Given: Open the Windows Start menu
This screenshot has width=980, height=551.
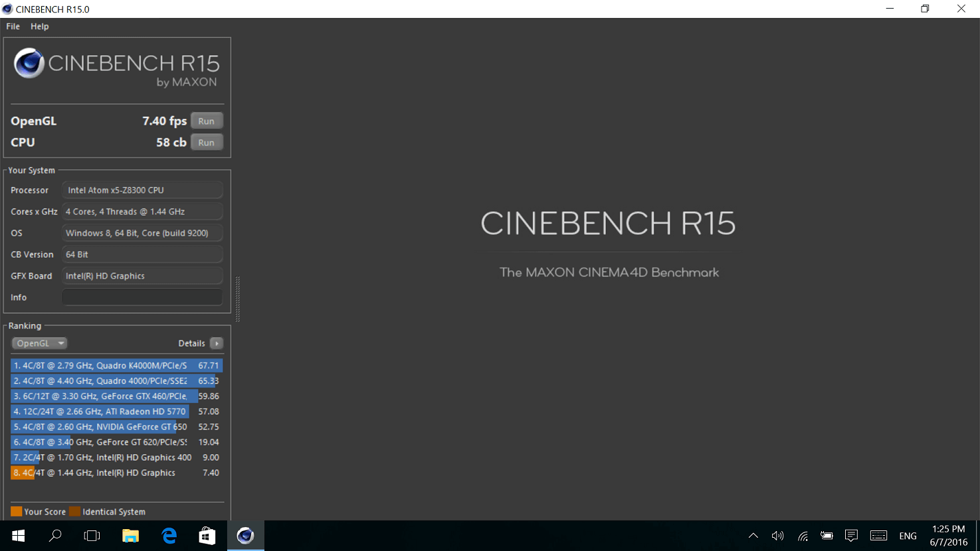Looking at the screenshot, I should (18, 536).
